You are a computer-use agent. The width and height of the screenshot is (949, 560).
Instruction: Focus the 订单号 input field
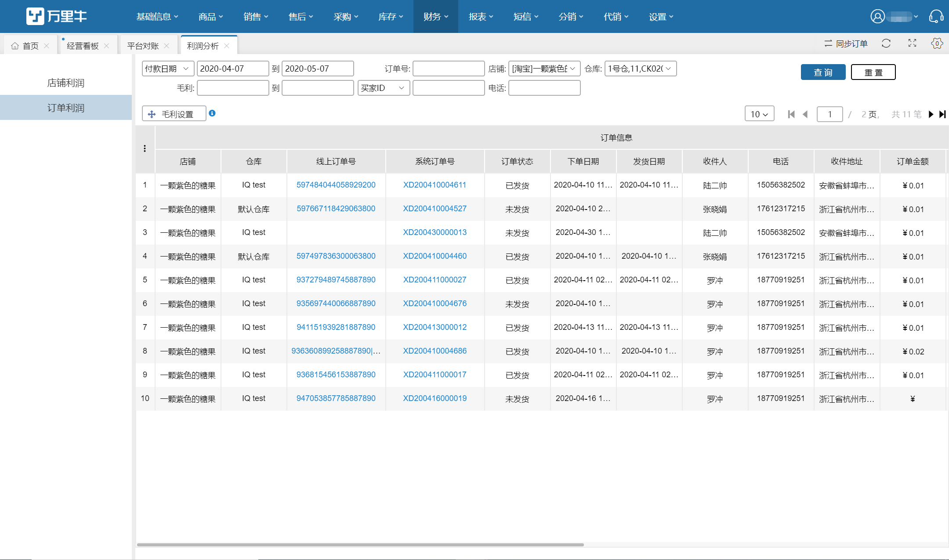tap(449, 69)
